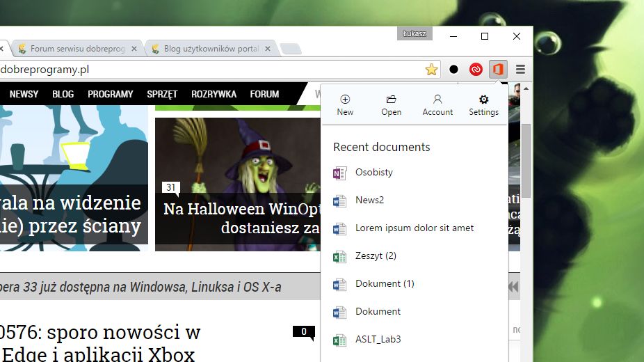Image resolution: width=644 pixels, height=362 pixels.
Task: Click the black circle extension icon
Action: (454, 70)
